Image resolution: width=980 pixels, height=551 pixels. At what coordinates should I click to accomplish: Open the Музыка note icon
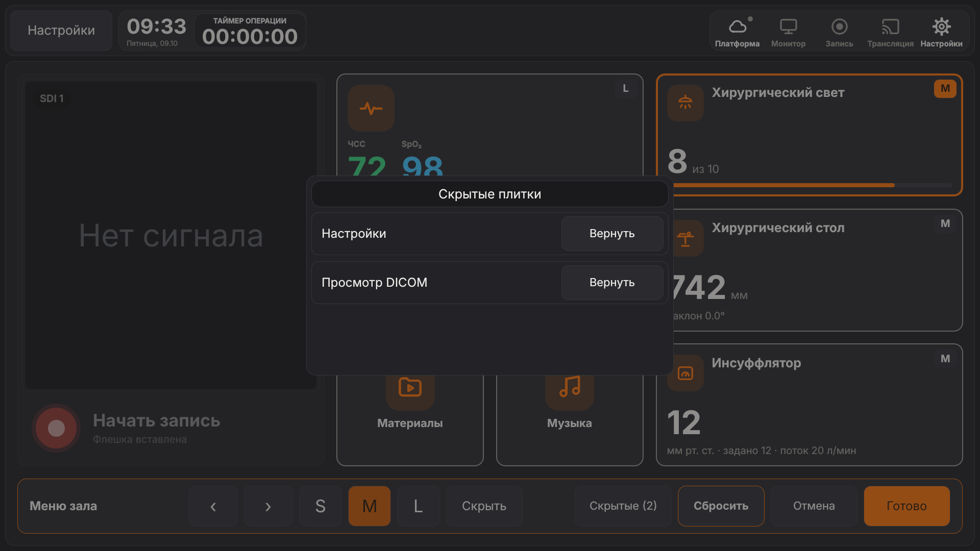click(x=570, y=388)
